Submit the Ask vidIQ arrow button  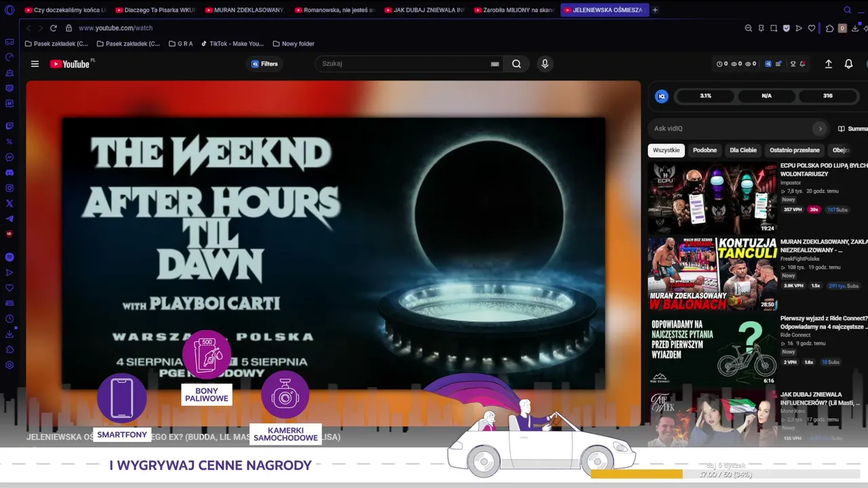(820, 129)
